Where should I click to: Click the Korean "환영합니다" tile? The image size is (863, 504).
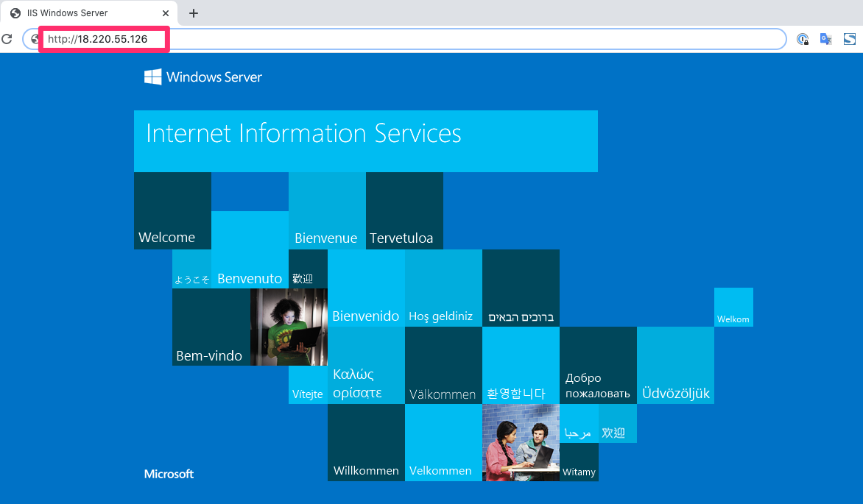(521, 366)
